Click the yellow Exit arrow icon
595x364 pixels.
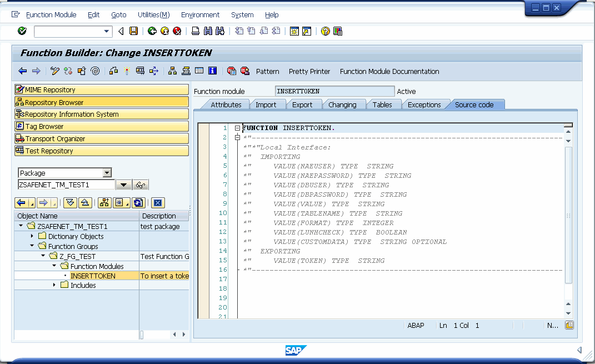coord(164,31)
